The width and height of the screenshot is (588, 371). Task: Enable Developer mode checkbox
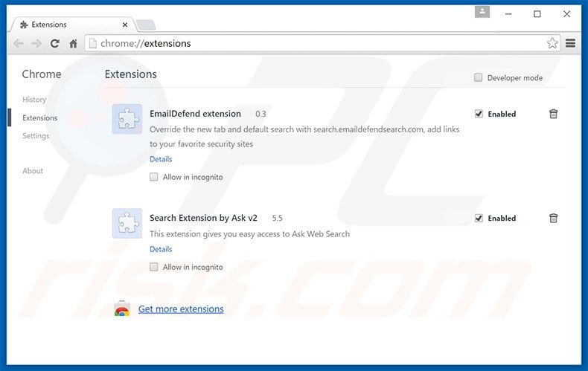(478, 77)
